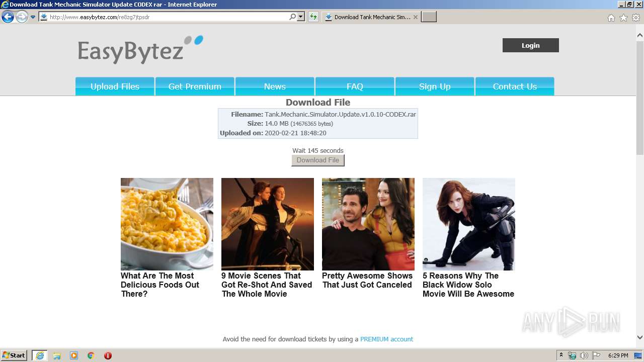Click the Login button
Viewport: 644px width, 362px height.
pyautogui.click(x=530, y=45)
